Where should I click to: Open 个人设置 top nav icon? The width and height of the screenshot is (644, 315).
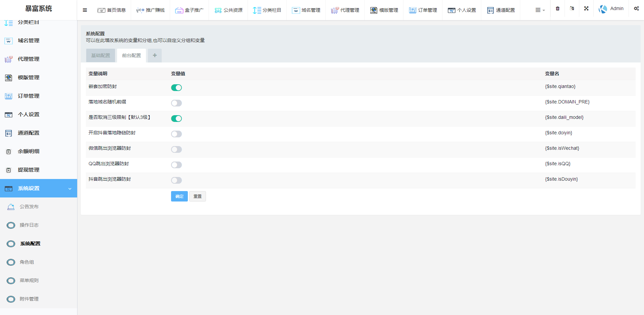pyautogui.click(x=451, y=10)
